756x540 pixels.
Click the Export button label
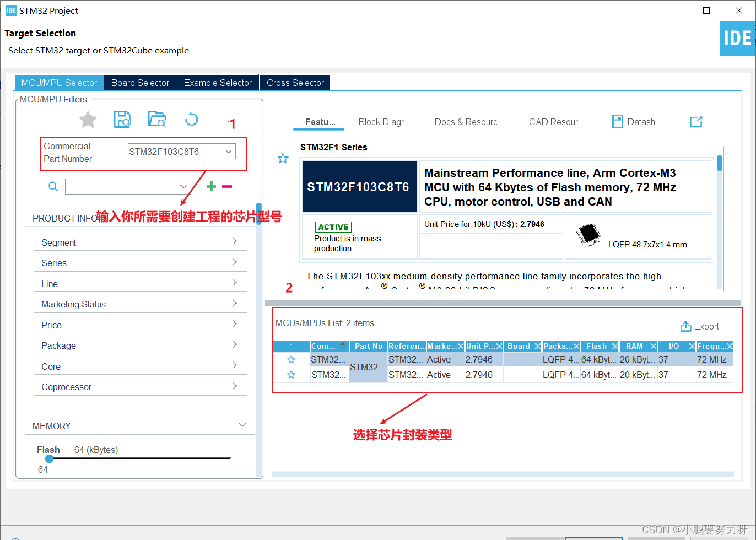coord(706,326)
